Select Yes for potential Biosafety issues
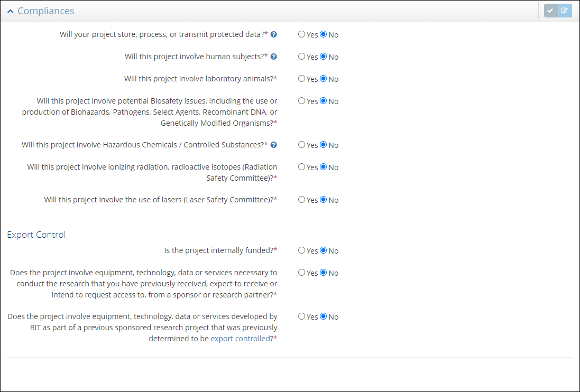 (301, 101)
